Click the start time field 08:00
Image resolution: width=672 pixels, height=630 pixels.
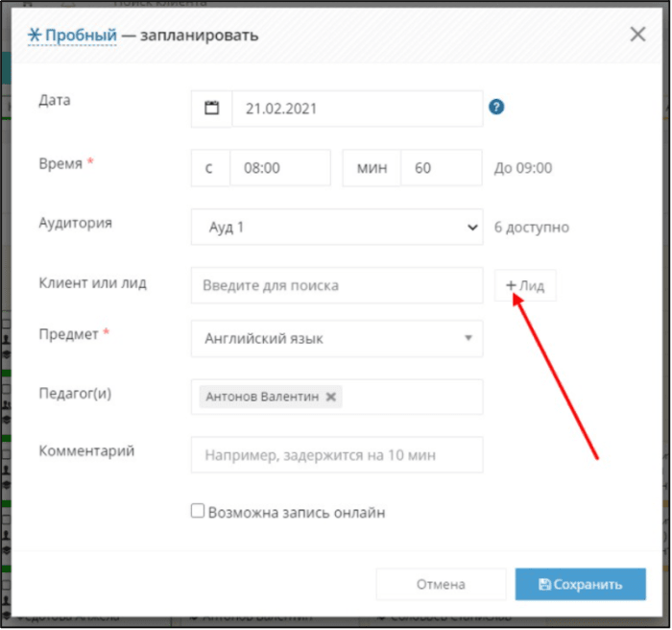pos(280,168)
